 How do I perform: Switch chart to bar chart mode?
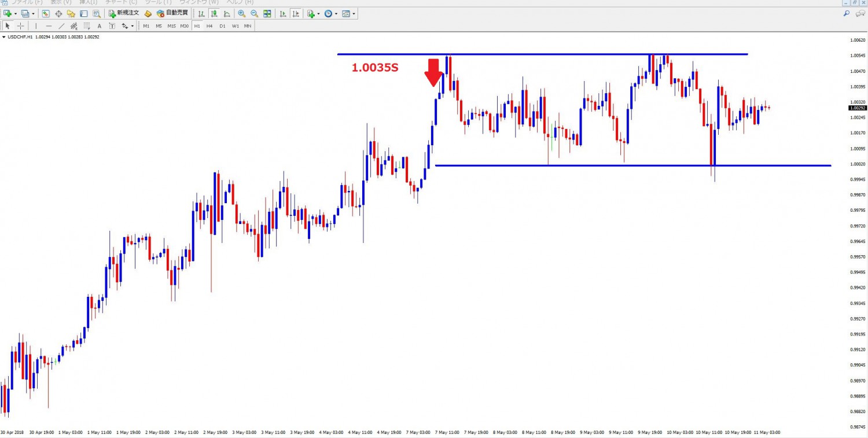[201, 13]
